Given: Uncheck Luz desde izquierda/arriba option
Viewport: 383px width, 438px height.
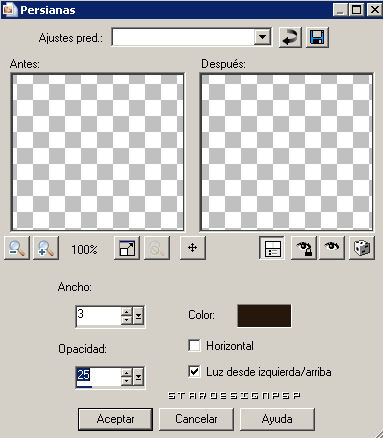Looking at the screenshot, I should (194, 372).
